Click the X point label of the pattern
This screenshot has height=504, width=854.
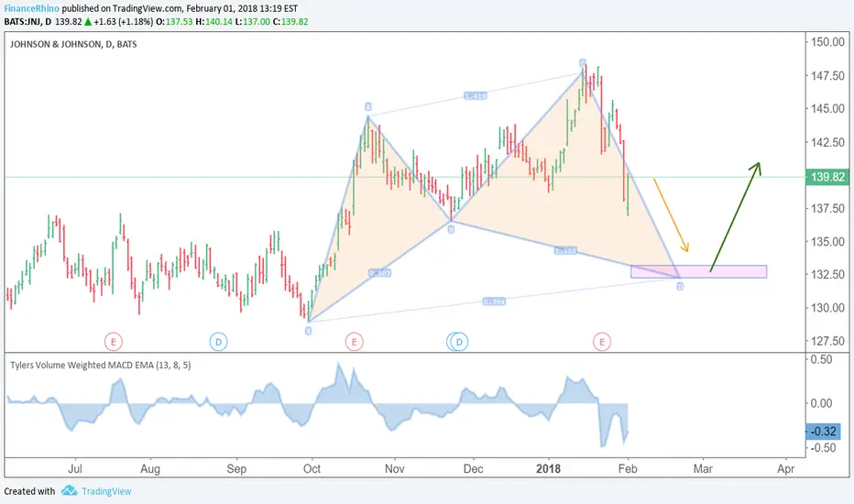[x=308, y=331]
